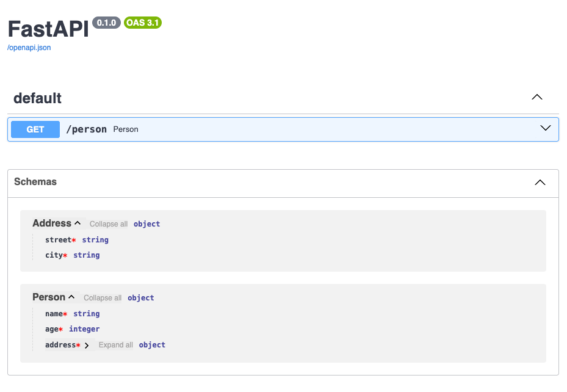Viewport: 567px width, 392px height.
Task: Collapse the default section
Action: pos(536,96)
